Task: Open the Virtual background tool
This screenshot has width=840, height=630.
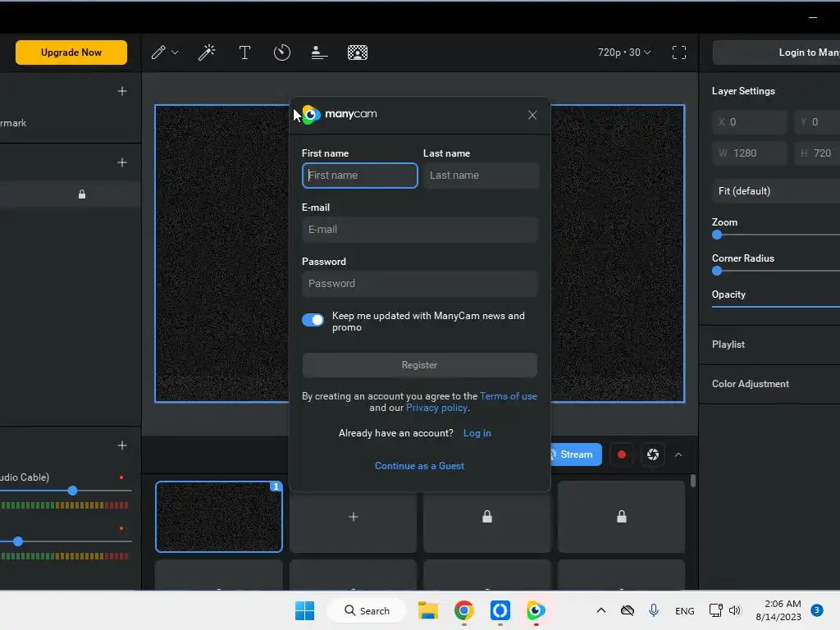Action: point(358,52)
